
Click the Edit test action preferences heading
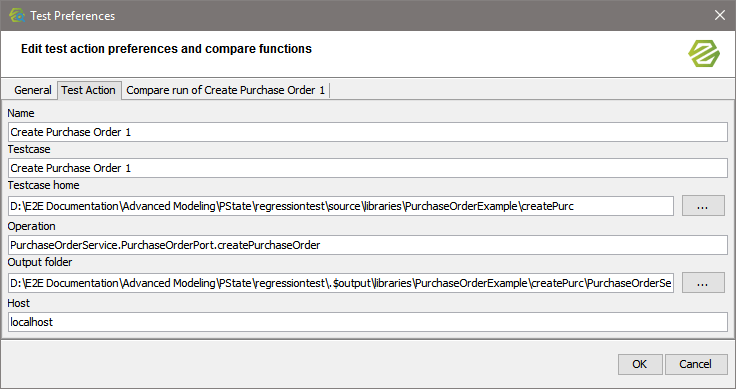pyautogui.click(x=166, y=49)
